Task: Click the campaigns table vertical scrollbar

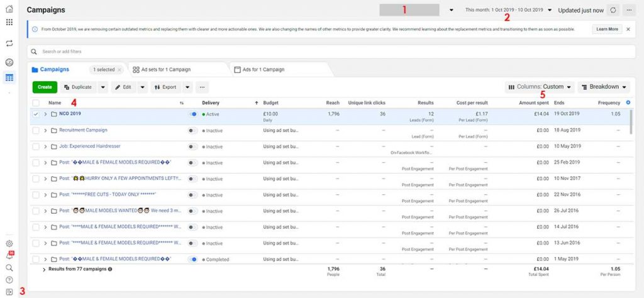Action: pos(631,123)
